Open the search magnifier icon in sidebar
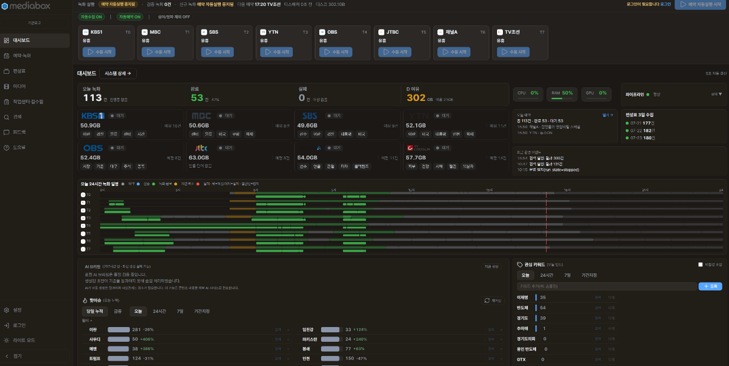 [x=7, y=117]
